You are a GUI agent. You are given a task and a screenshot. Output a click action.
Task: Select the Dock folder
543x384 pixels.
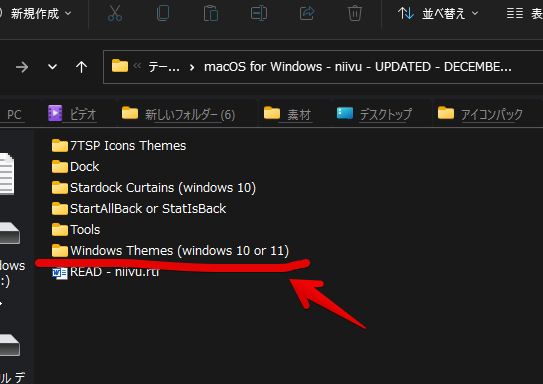point(75,167)
